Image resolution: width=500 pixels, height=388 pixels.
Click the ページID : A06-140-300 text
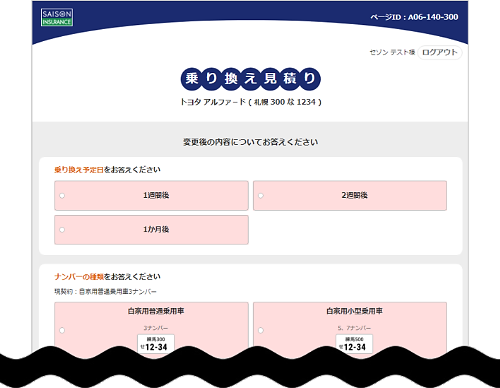[x=414, y=17]
